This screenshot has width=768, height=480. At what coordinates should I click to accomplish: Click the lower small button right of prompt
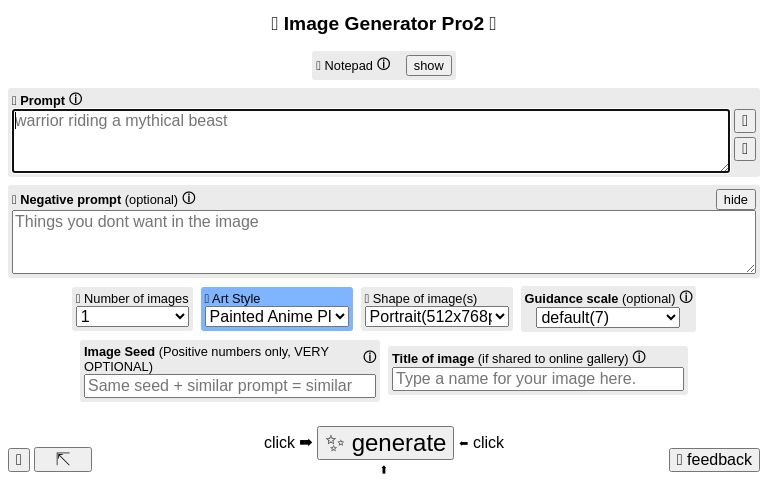(x=744, y=149)
